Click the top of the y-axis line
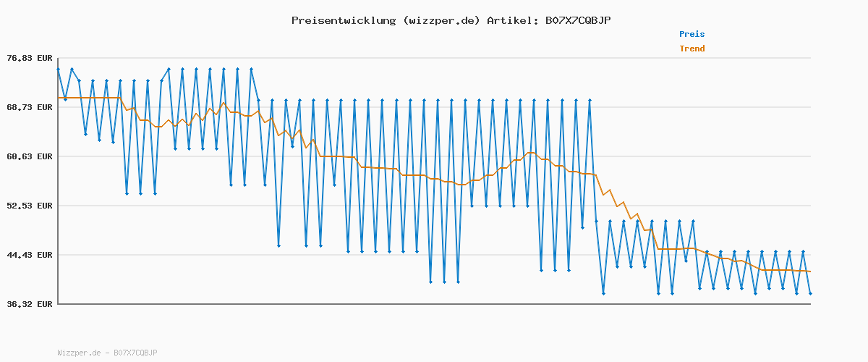Viewport: 868px width, 362px height. point(58,58)
